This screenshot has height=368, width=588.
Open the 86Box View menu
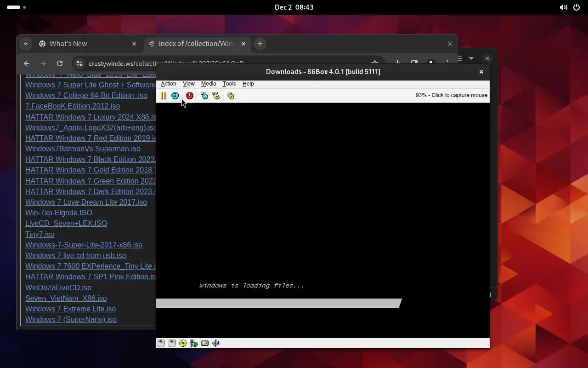189,84
